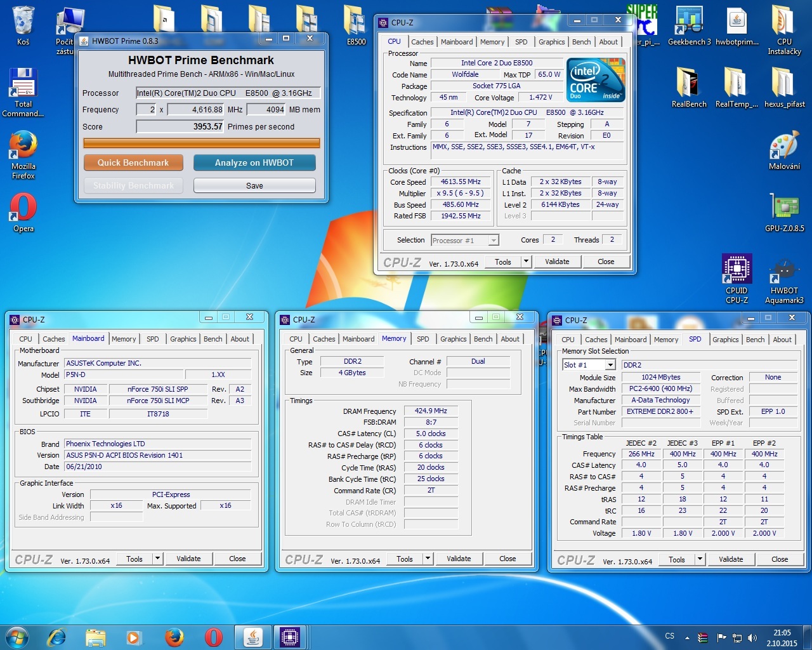
Task: Click Save in HWBOT Prime window
Action: pos(254,185)
